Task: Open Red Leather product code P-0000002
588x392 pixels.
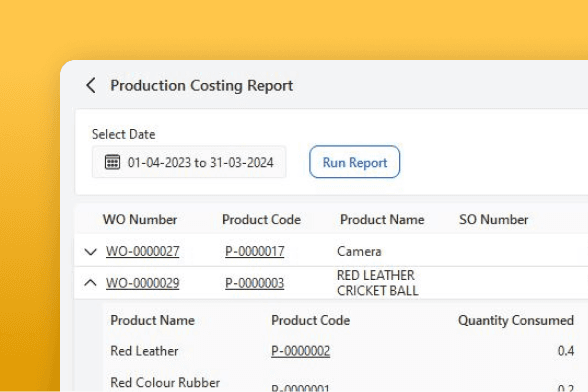Action: (300, 351)
